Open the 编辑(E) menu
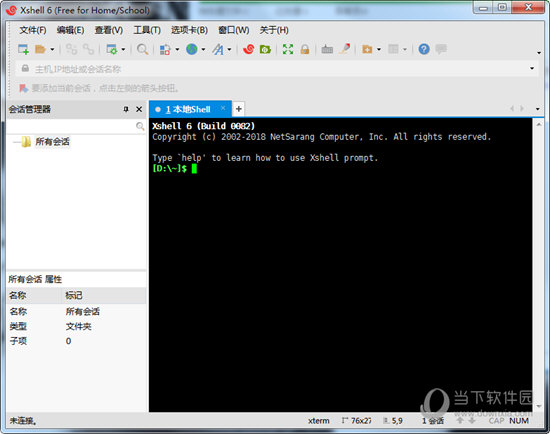The image size is (550, 434). tap(70, 30)
